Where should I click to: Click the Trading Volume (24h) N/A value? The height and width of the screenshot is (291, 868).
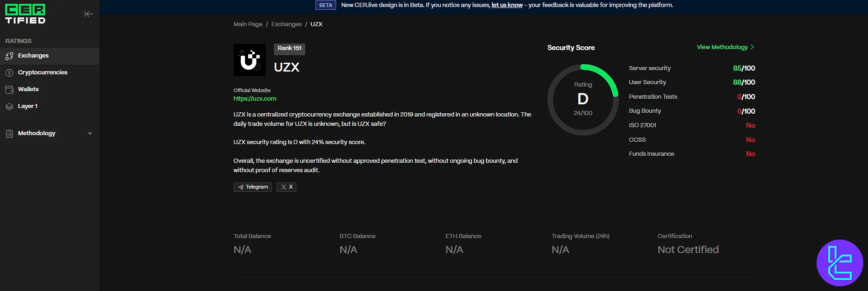pos(560,250)
